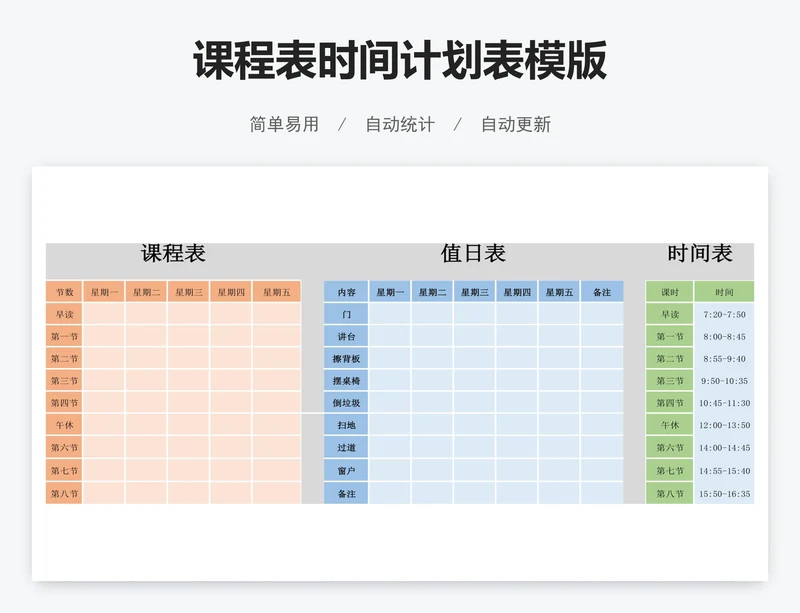Select the 倒垃圾 duty row label
Viewport: 800px width, 613px height.
[x=346, y=403]
